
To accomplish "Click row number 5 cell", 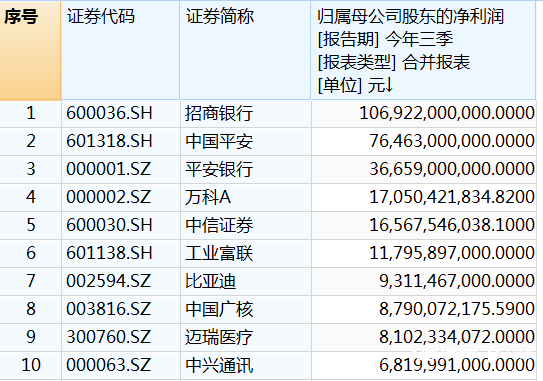I will 30,225.
